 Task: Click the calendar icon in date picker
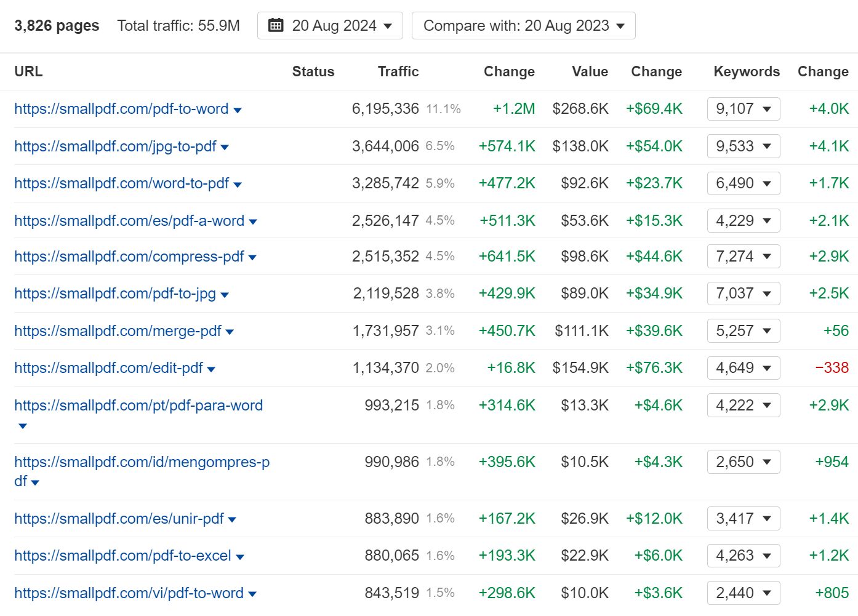[x=276, y=25]
